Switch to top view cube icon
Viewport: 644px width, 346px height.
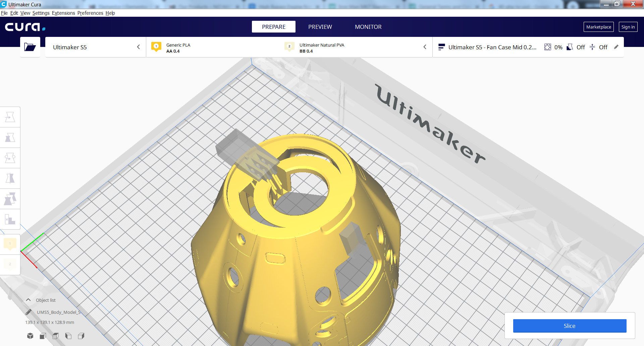tap(56, 336)
